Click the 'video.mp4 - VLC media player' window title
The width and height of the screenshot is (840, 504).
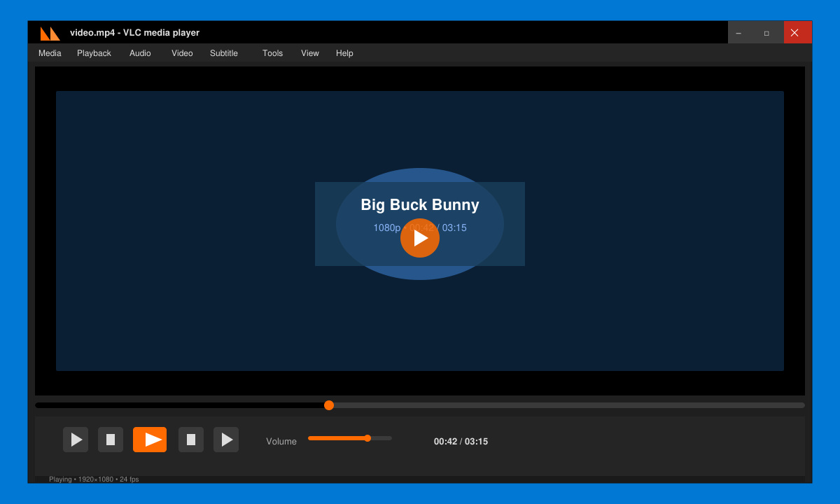(x=134, y=33)
